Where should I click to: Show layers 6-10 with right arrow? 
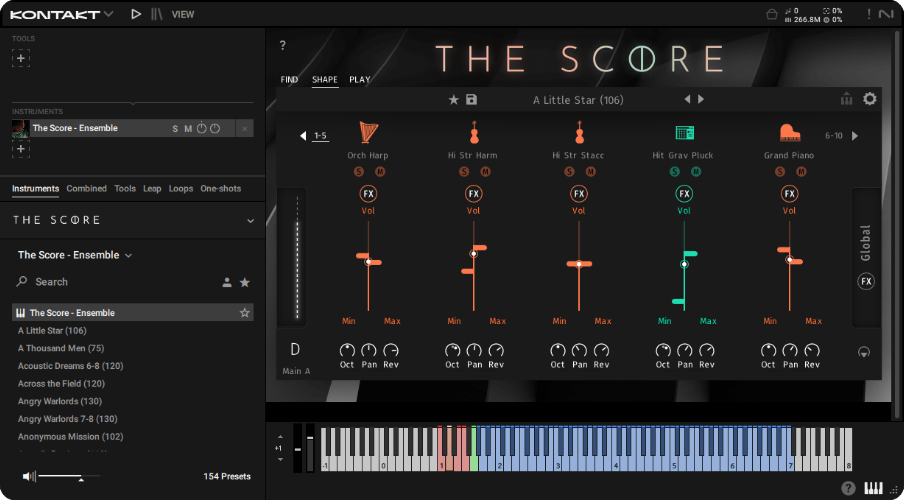855,136
